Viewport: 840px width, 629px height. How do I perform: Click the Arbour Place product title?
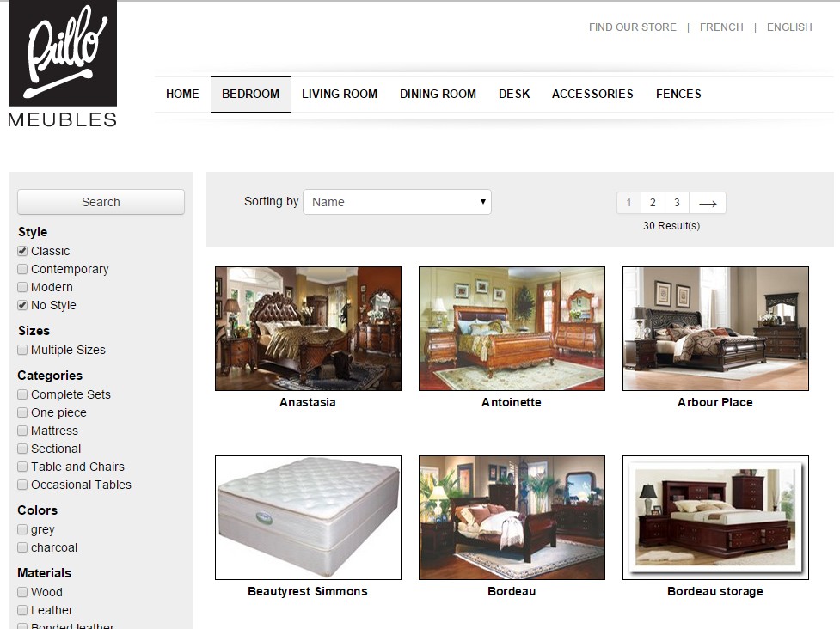[715, 402]
